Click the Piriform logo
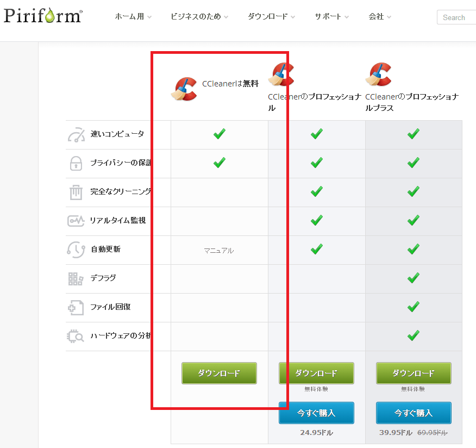This screenshot has height=448, width=476. (43, 16)
